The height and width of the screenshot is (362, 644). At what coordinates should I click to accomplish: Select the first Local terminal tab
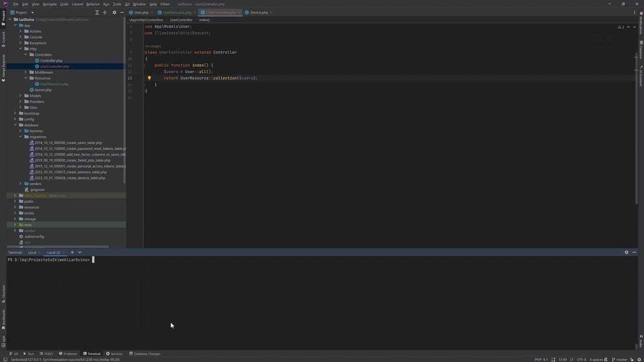[32, 252]
